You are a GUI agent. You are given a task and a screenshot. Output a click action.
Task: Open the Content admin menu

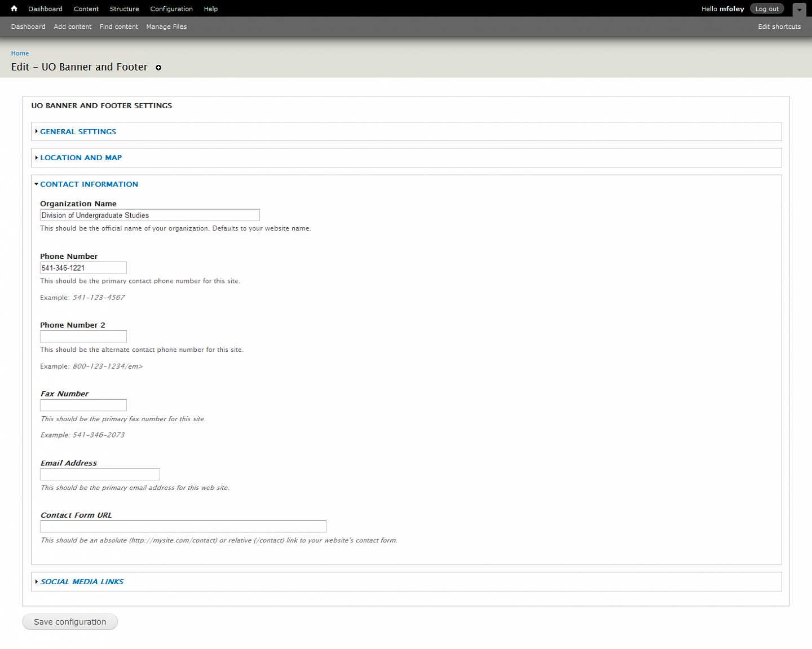click(x=86, y=9)
